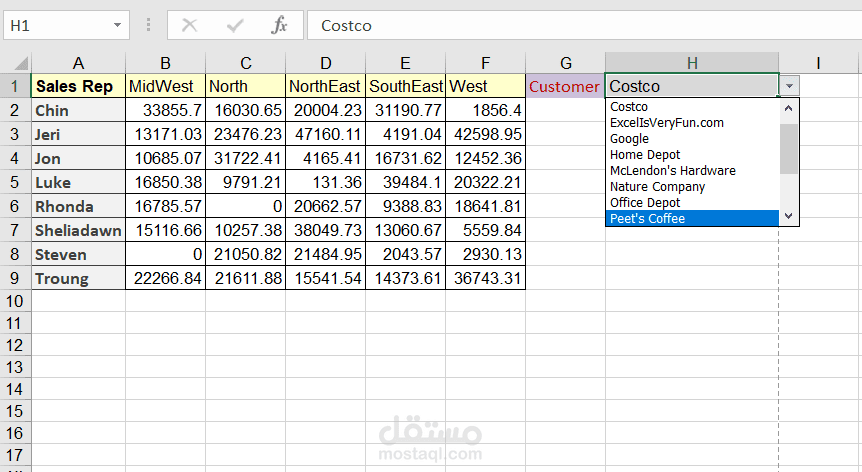Viewport: 862px width, 472px height.
Task: Select column D by its header
Action: 326,63
